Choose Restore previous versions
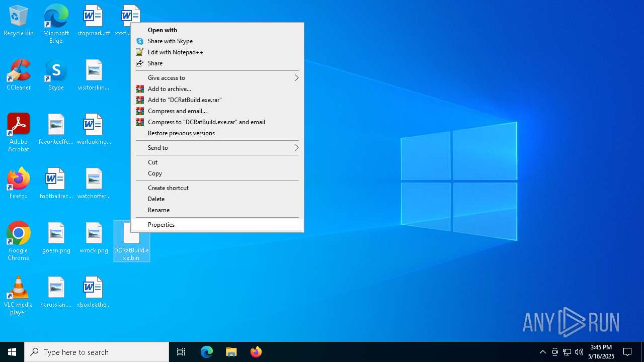This screenshot has width=644, height=362. [x=217, y=133]
